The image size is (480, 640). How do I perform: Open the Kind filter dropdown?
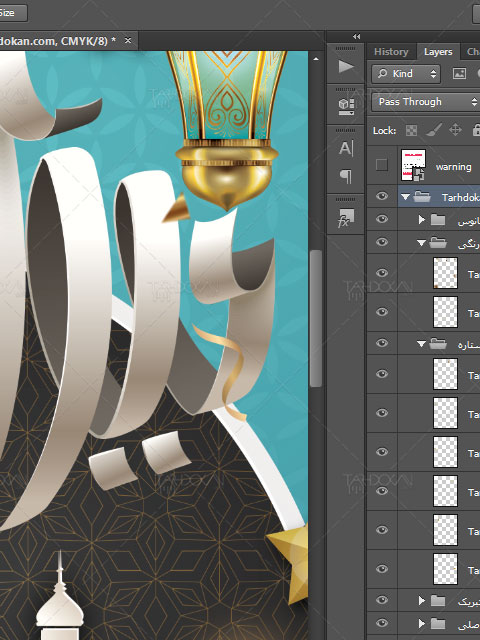coord(406,73)
